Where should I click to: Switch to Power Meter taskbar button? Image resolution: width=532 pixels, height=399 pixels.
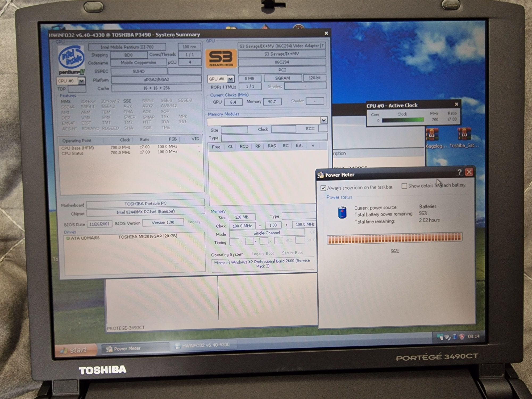pyautogui.click(x=135, y=348)
